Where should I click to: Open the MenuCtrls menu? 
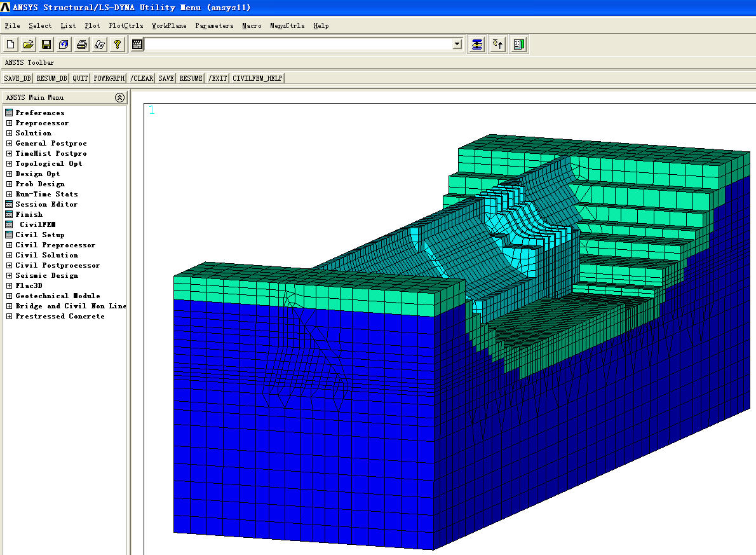[287, 26]
